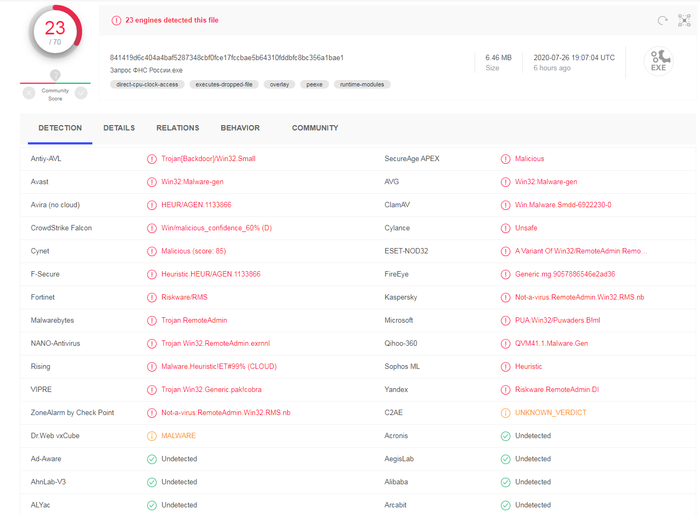Click 'Win/malicious_confidence_60% (D)' result
Screen dimensions: 700x516
[x=217, y=228]
